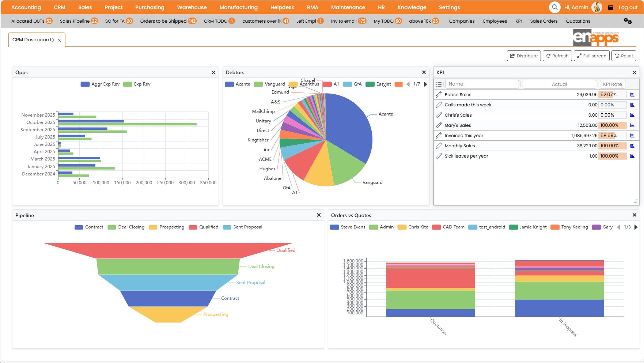
Task: Go to next Debtors legend page arrow
Action: pos(425,84)
